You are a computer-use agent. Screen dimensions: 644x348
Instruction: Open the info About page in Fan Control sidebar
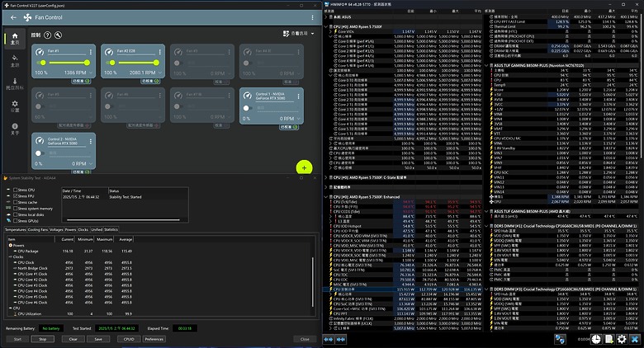point(15,129)
